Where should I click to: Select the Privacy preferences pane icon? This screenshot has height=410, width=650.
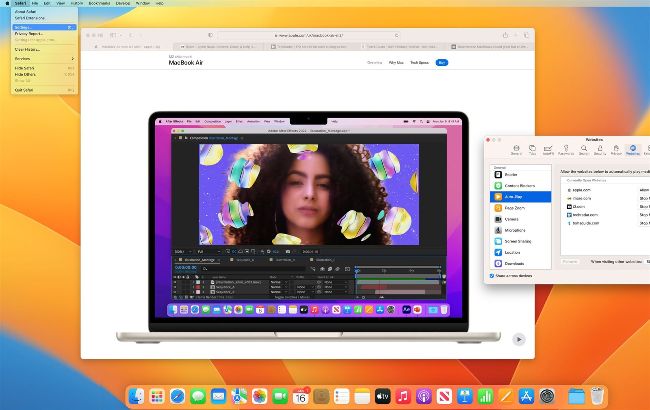(x=615, y=150)
